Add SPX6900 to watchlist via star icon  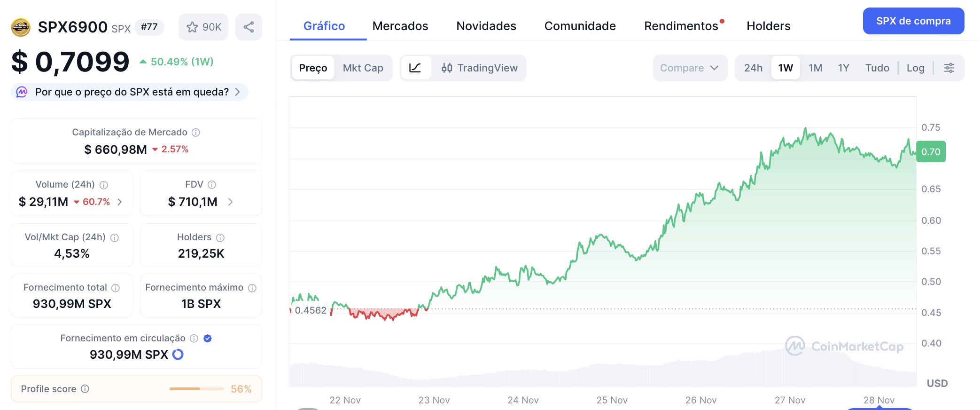pos(191,27)
